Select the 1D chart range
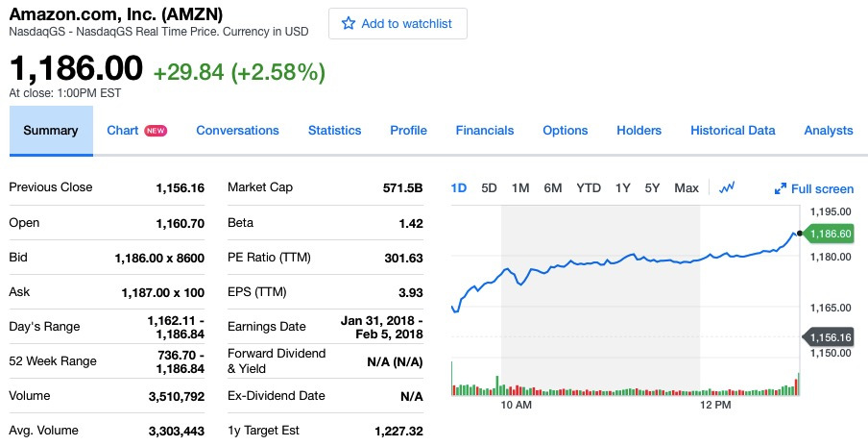Image resolution: width=868 pixels, height=446 pixels. (x=459, y=187)
